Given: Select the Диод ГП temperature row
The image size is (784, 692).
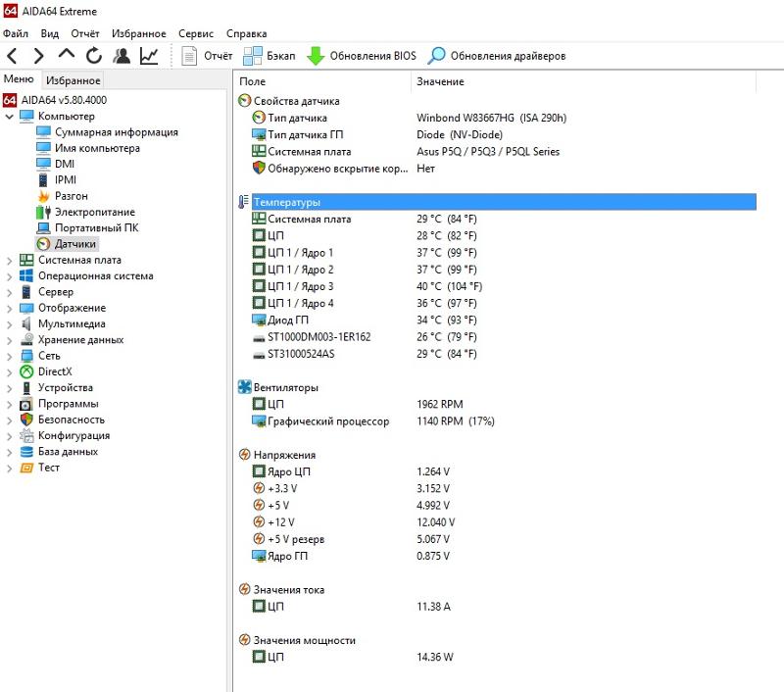Looking at the screenshot, I should pyautogui.click(x=504, y=320).
